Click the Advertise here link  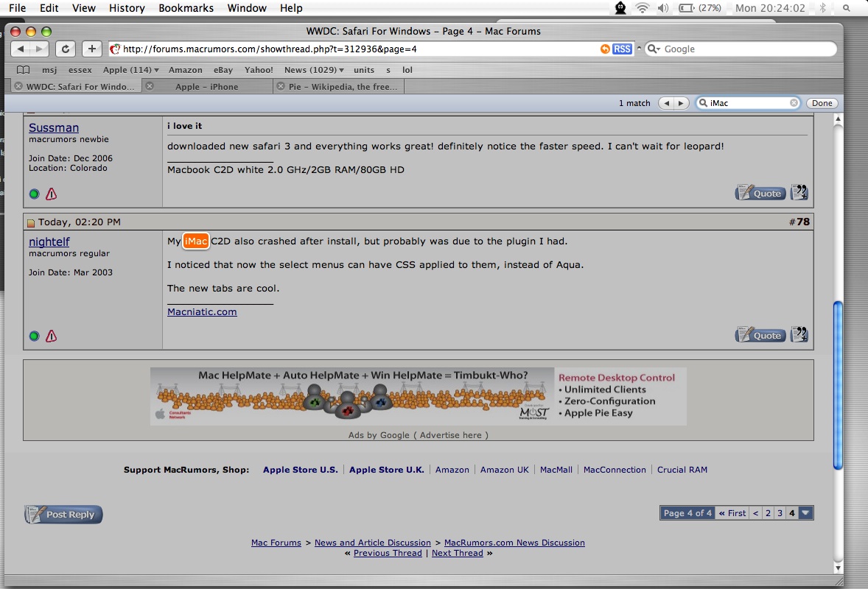[x=451, y=435]
